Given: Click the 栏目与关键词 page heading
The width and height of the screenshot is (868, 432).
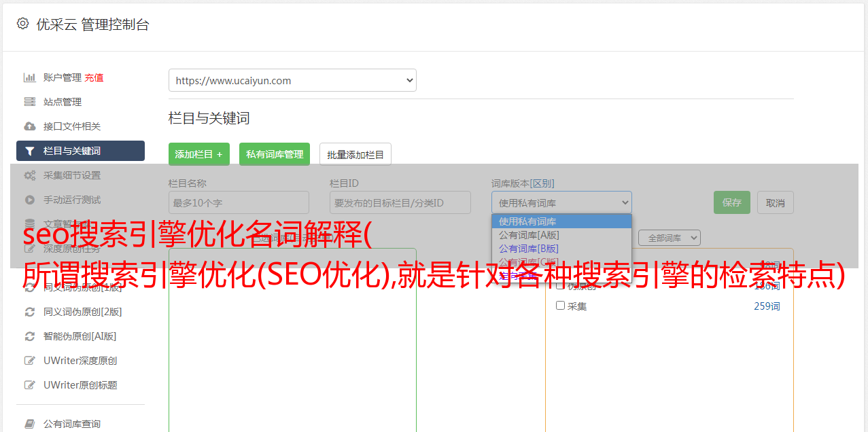Looking at the screenshot, I should pos(209,118).
